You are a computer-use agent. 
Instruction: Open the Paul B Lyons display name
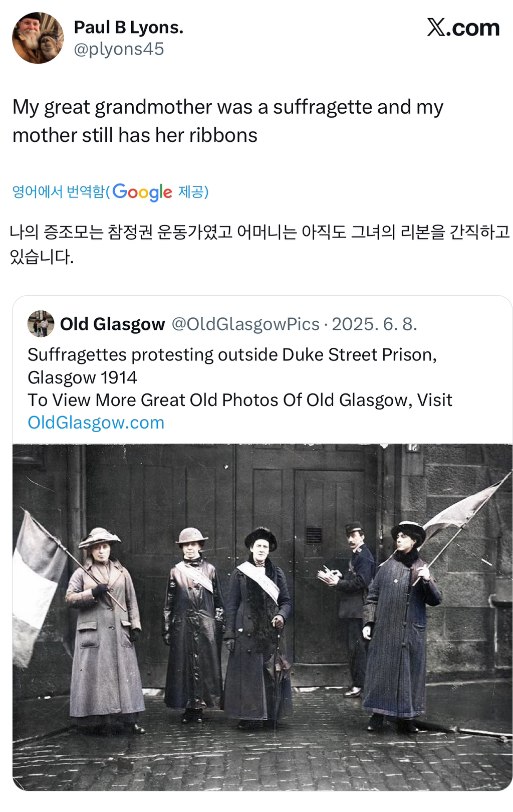[129, 27]
